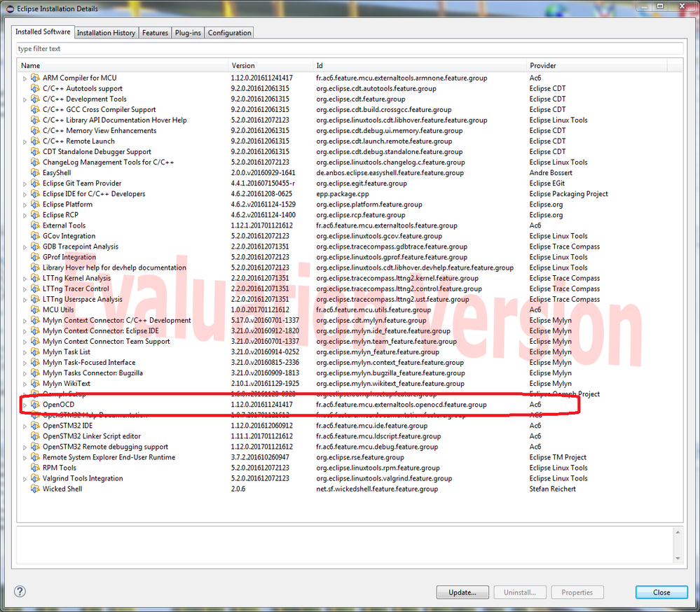Sort by the Provider column header
Screen dimensions: 700x612
(x=597, y=66)
